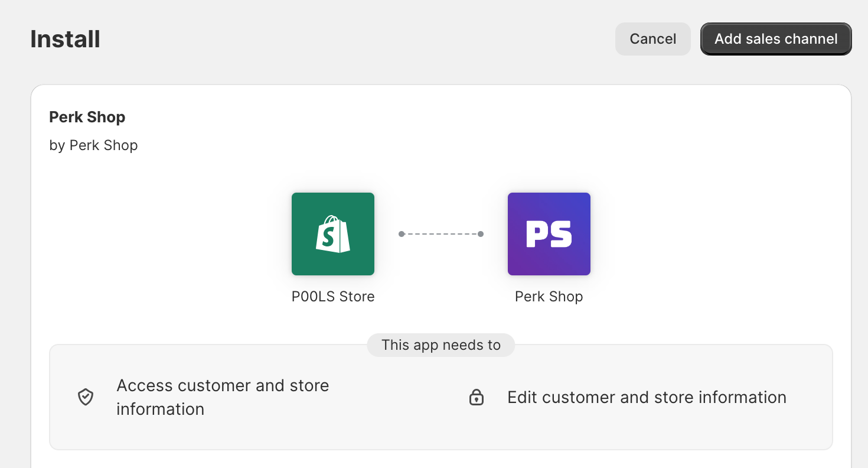Select 'Access customer and store information' text
868x468 pixels.
click(x=223, y=397)
